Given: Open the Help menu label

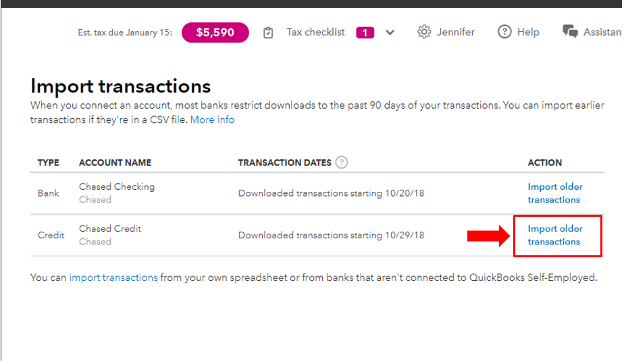Looking at the screenshot, I should click(x=528, y=32).
